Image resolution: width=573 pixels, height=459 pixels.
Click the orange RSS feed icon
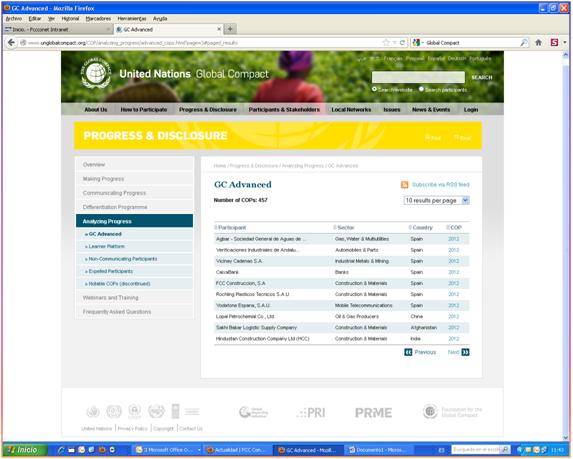click(405, 185)
